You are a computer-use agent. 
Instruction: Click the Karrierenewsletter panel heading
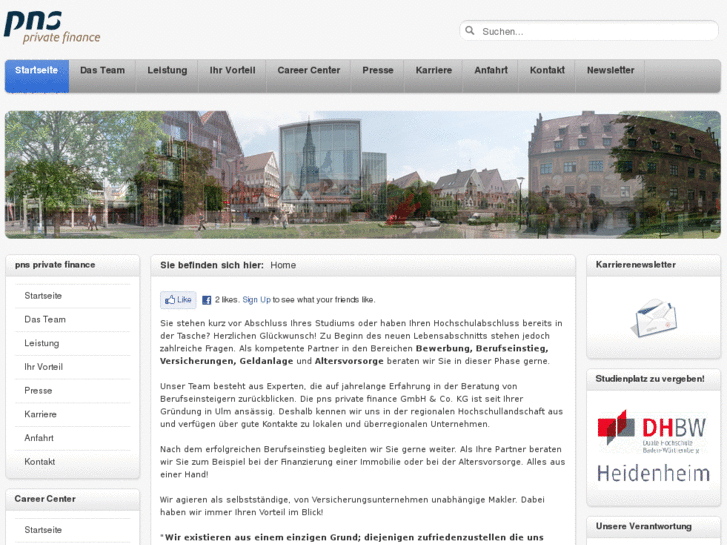click(635, 265)
